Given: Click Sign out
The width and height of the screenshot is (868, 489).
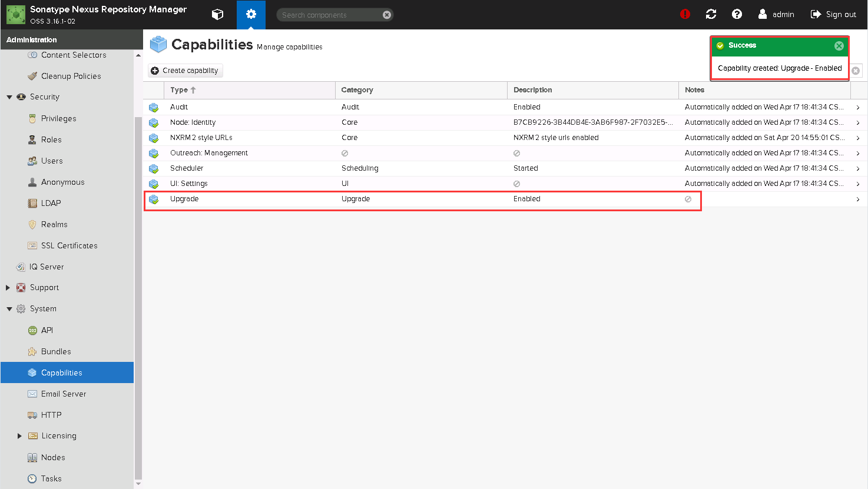Looking at the screenshot, I should pyautogui.click(x=833, y=14).
